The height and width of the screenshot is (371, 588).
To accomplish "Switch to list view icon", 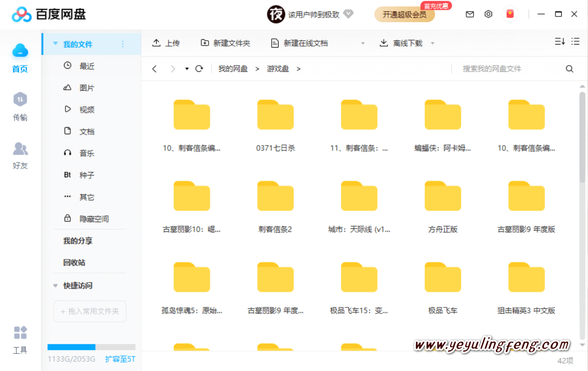I will (575, 42).
